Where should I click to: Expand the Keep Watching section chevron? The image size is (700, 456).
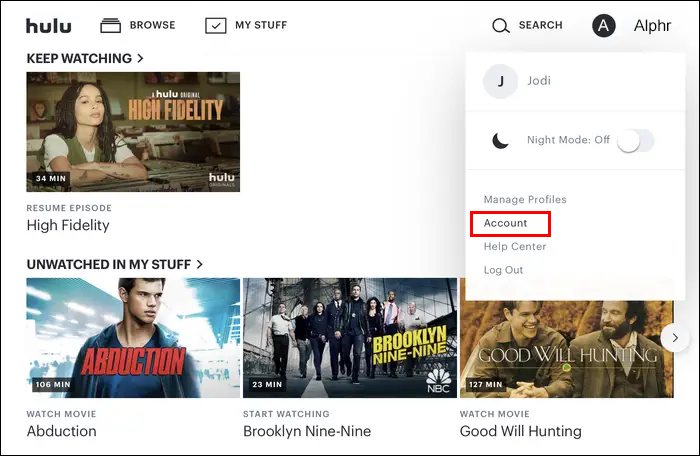140,58
